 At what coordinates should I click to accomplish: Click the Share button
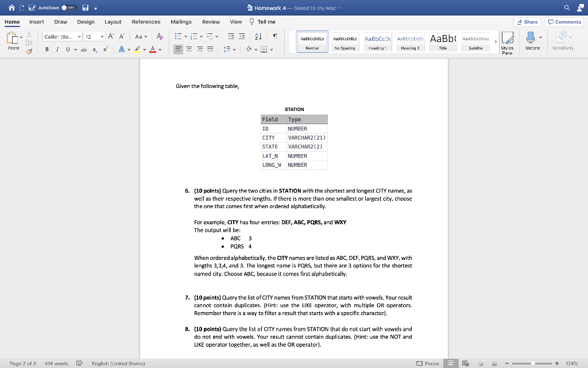pos(527,21)
